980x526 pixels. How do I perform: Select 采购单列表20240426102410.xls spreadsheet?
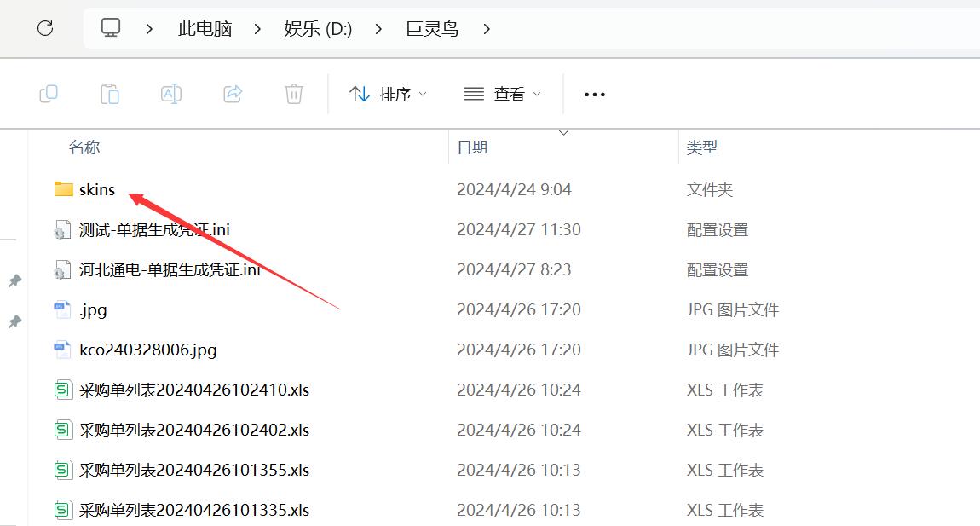[193, 390]
